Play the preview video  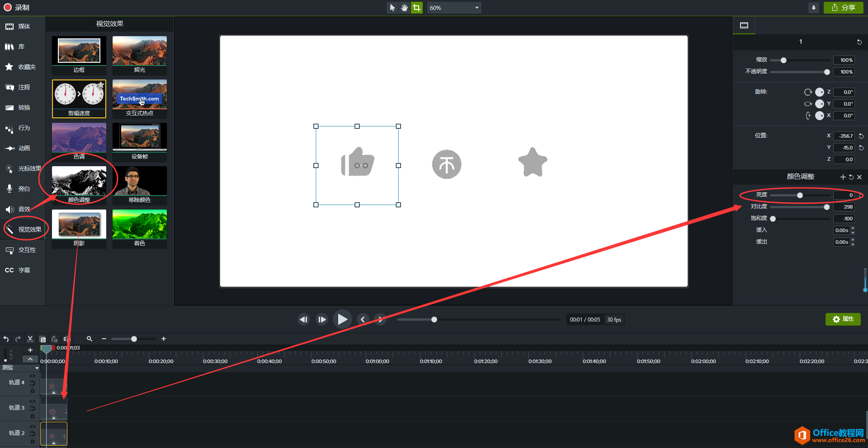click(x=342, y=319)
